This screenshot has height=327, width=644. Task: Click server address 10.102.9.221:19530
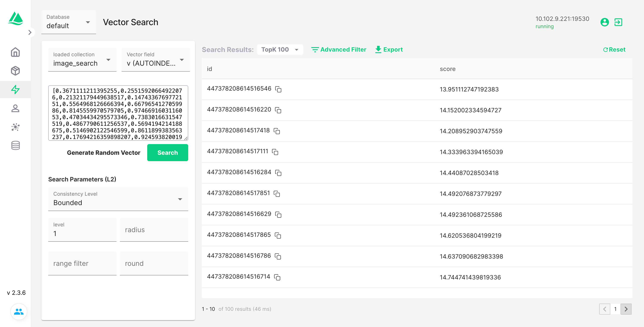click(562, 19)
